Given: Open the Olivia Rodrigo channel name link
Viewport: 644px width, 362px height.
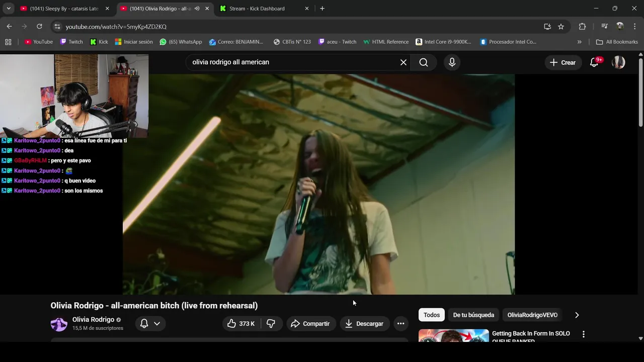Looking at the screenshot, I should pos(93,320).
